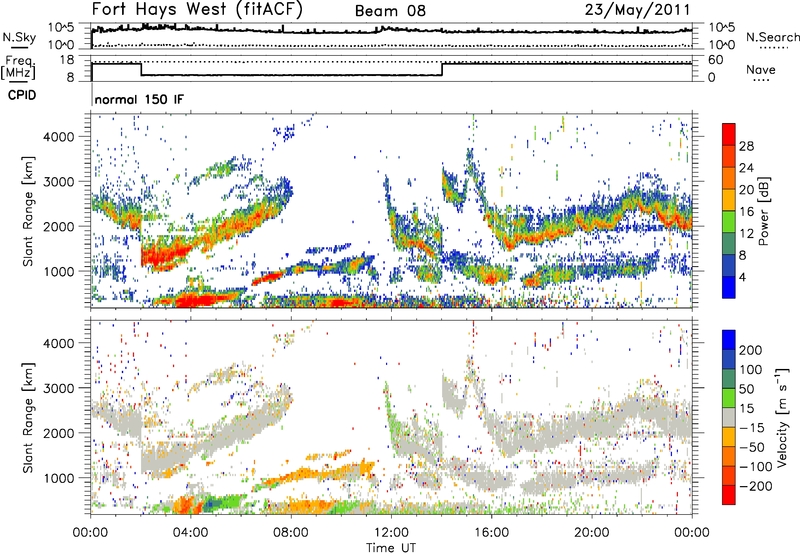Click the 'Velocity [m s-1]' colorbar label

(x=781, y=417)
